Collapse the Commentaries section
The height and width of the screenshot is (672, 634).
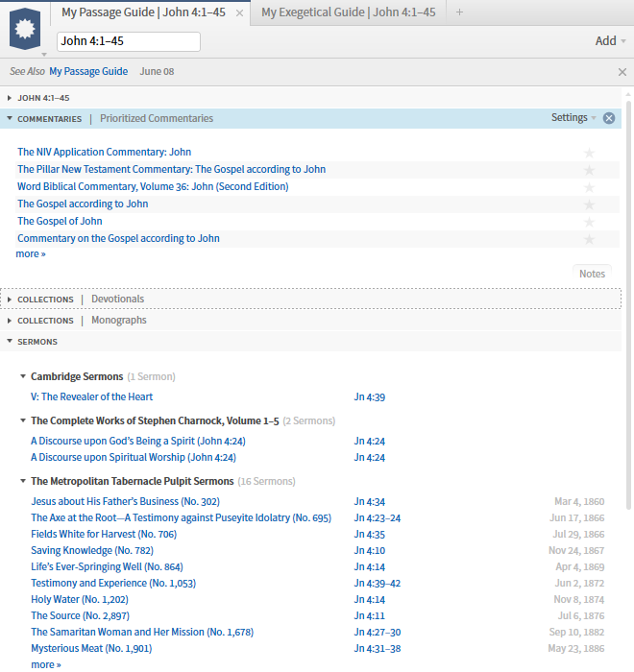10,118
